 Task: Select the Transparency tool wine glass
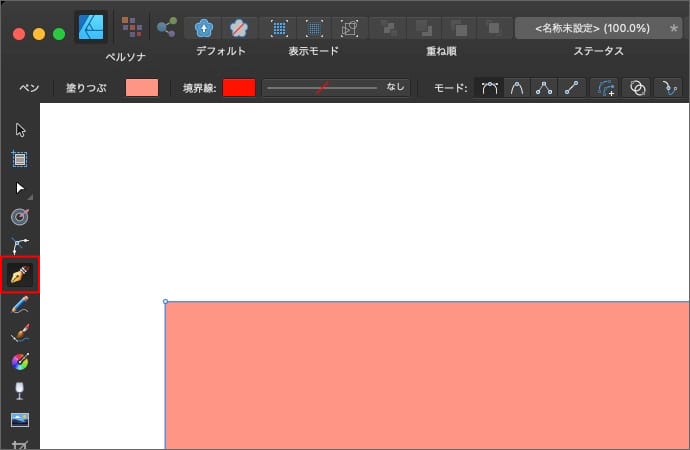pyautogui.click(x=20, y=390)
